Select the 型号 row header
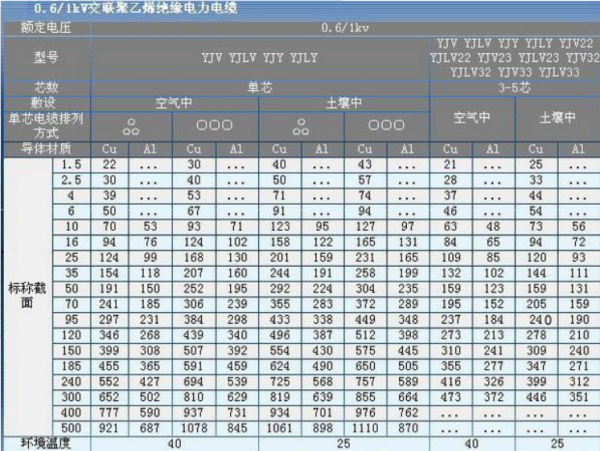600x451 pixels. point(46,58)
